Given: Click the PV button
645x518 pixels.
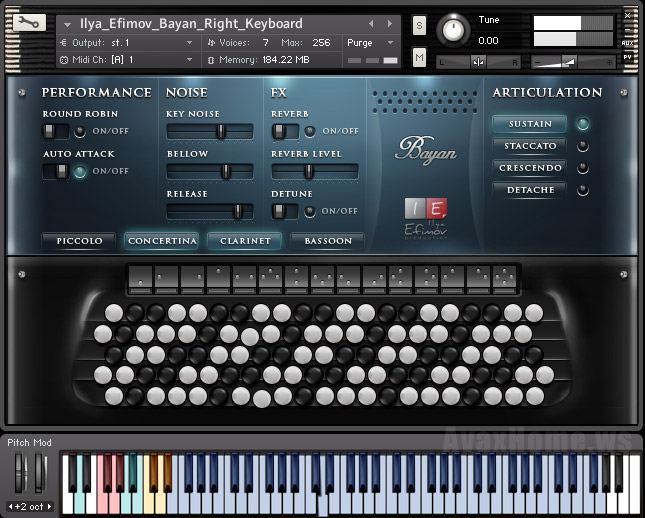Looking at the screenshot, I should pos(627,57).
